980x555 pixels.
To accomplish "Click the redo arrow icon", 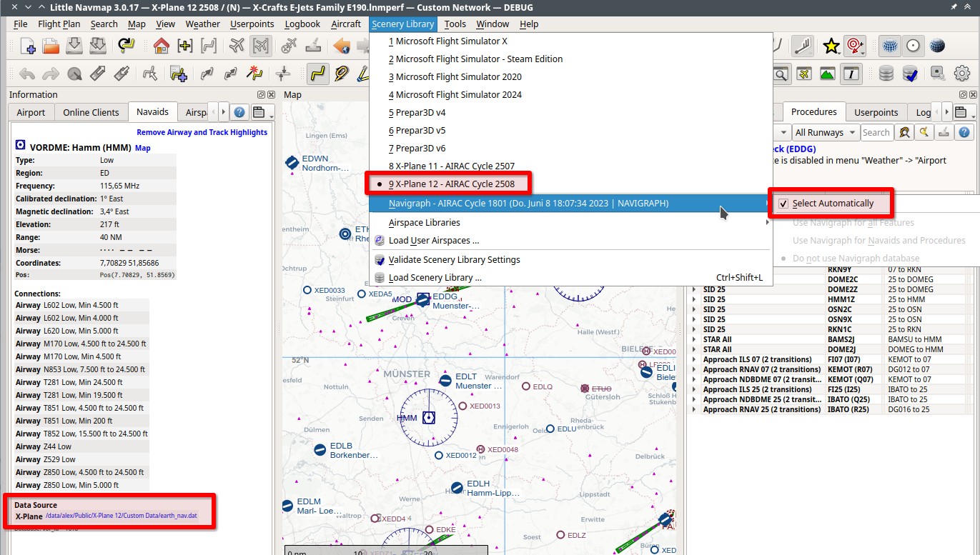I will pyautogui.click(x=51, y=74).
